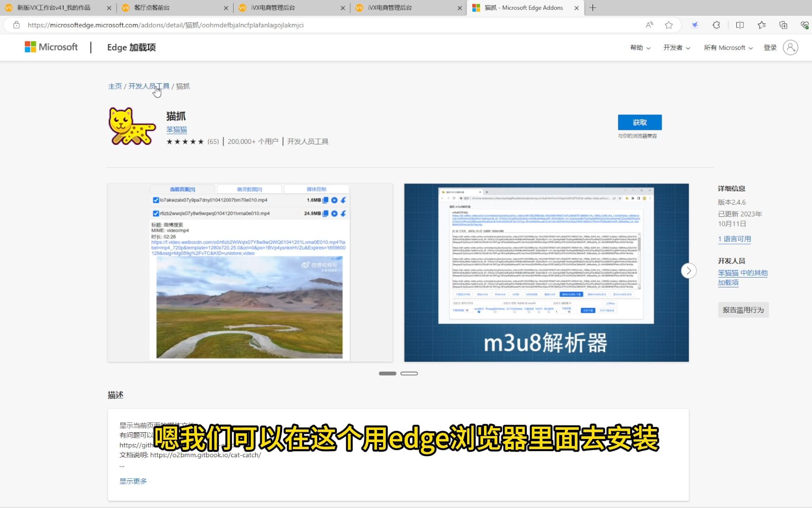Add this page to favorites star

point(669,25)
